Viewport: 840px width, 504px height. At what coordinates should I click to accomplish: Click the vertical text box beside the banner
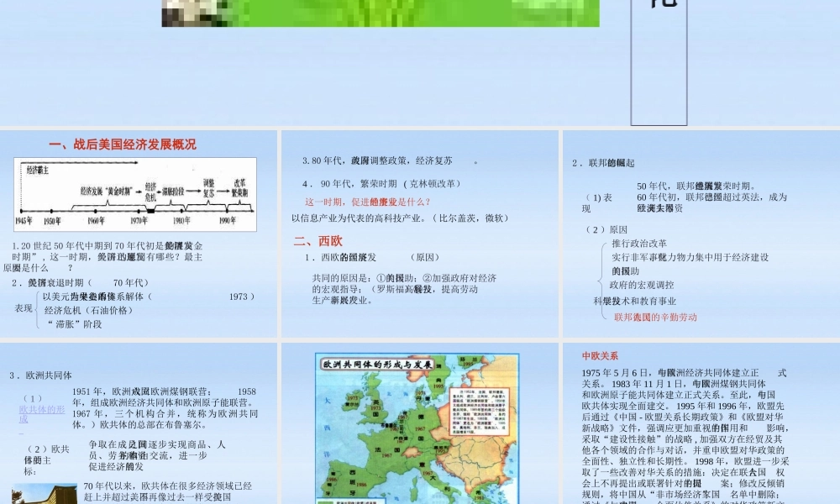point(659,62)
